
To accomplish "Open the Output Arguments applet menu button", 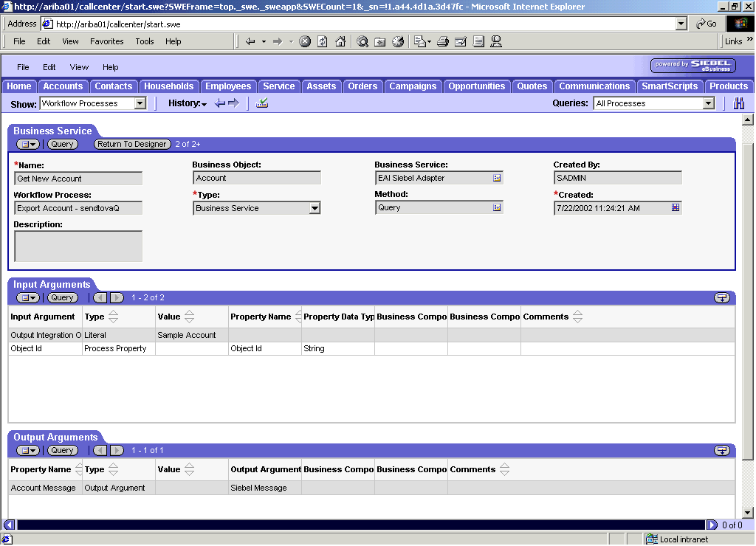I will (x=28, y=451).
